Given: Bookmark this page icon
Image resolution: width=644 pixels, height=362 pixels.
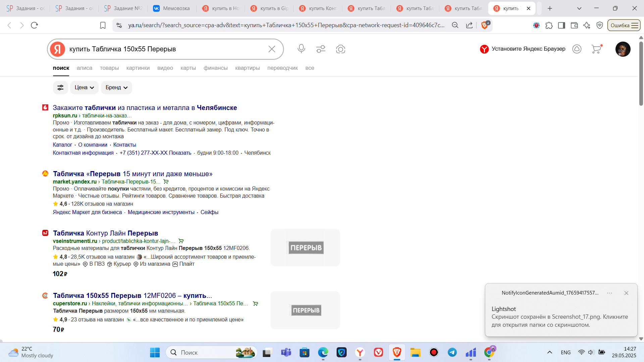Looking at the screenshot, I should pos(103,25).
